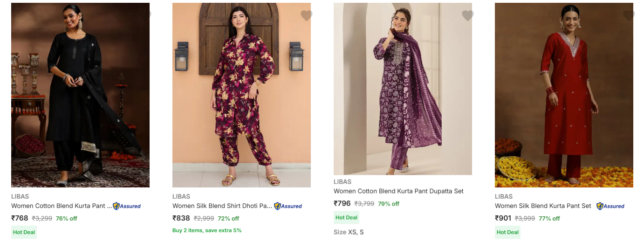This screenshot has height=242, width=644.
Task: Tap heart icon on Silk Blend Shirt Dhoti
Action: (x=306, y=15)
